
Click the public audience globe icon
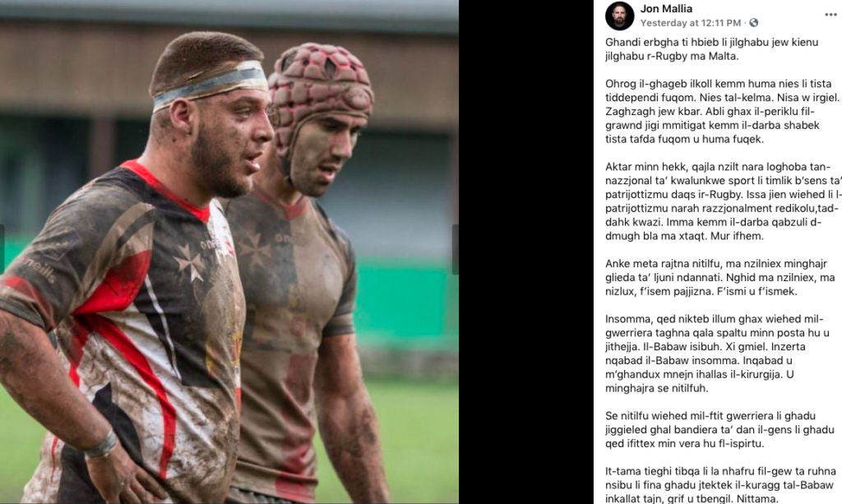[754, 22]
